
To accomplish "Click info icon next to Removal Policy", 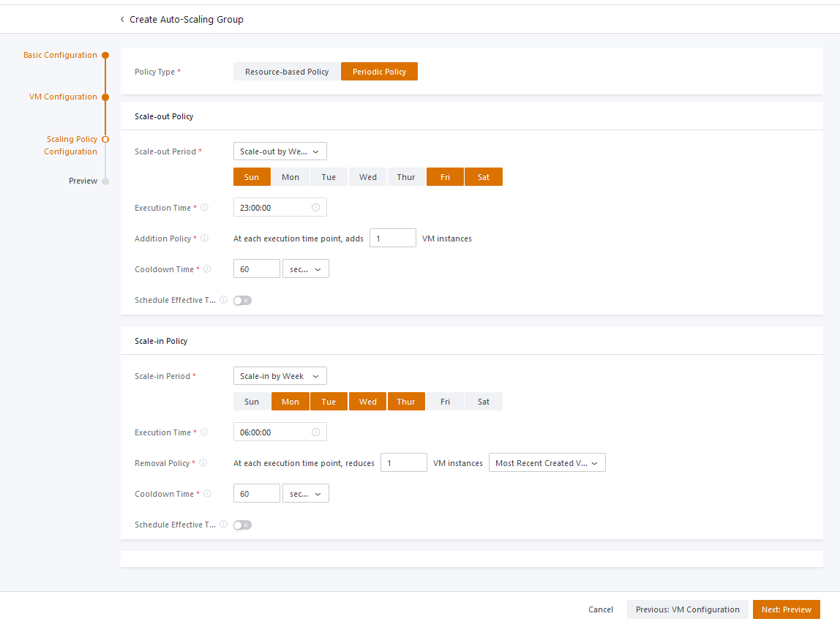I will (203, 463).
